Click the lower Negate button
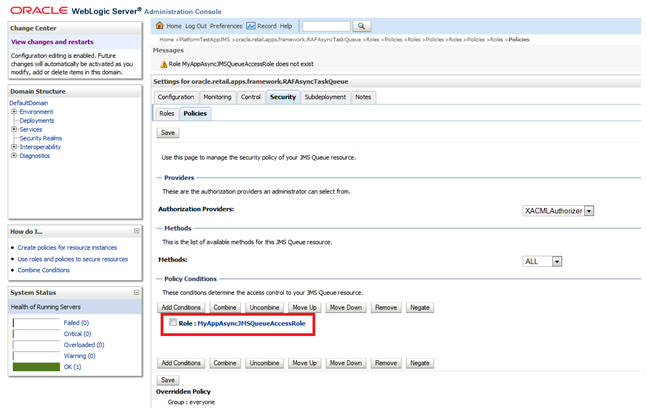 point(420,363)
